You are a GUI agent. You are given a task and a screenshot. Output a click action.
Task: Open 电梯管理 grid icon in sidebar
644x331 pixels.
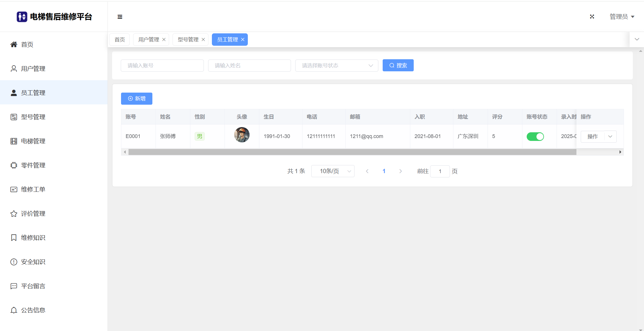(x=14, y=141)
